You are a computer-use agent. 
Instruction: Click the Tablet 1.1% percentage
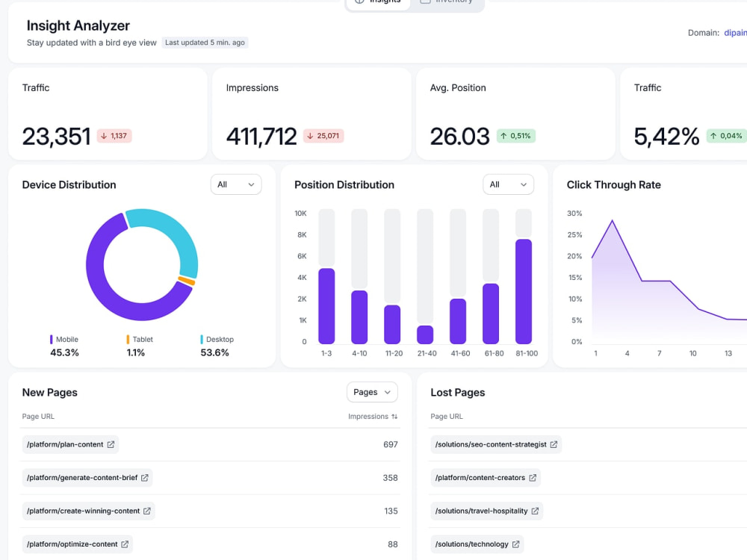click(136, 353)
